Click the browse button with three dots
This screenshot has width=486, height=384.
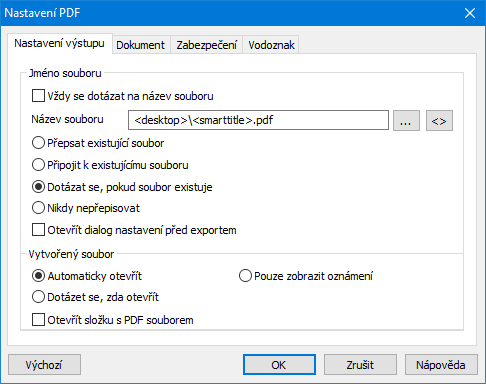(406, 120)
